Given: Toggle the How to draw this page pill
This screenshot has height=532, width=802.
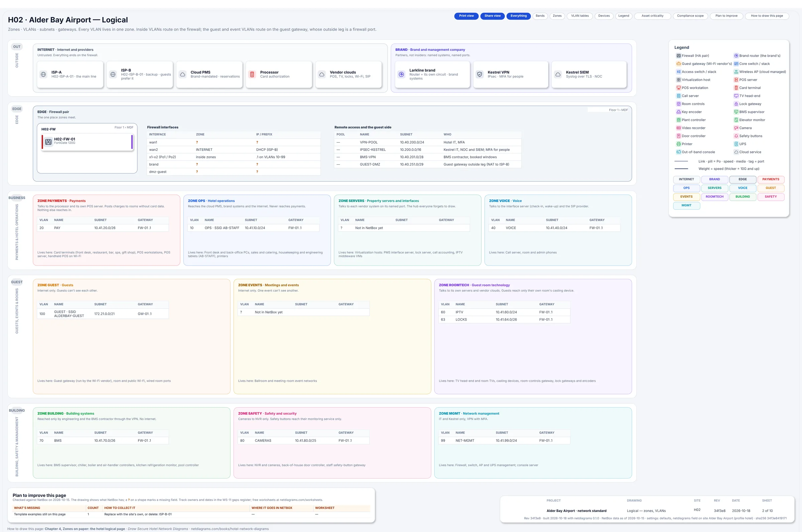Looking at the screenshot, I should [x=767, y=16].
